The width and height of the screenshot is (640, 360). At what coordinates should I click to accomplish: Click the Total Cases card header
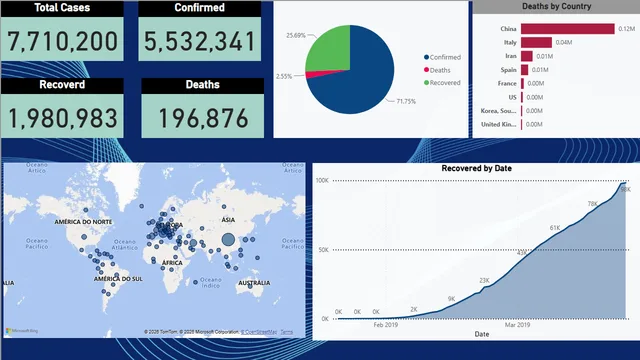62,8
